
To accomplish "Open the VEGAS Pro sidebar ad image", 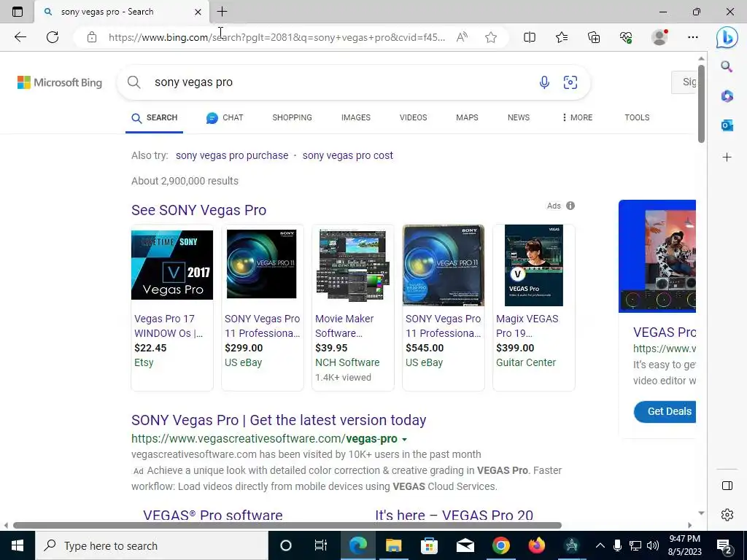I will pyautogui.click(x=657, y=256).
